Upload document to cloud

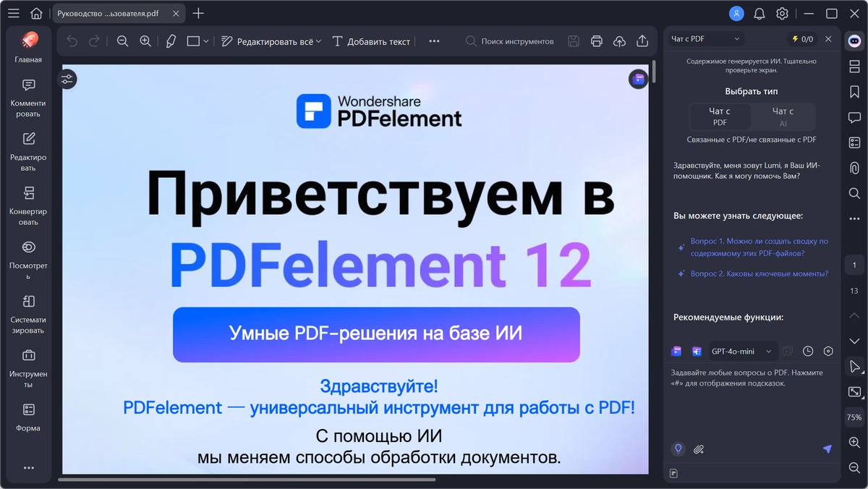[x=619, y=41]
